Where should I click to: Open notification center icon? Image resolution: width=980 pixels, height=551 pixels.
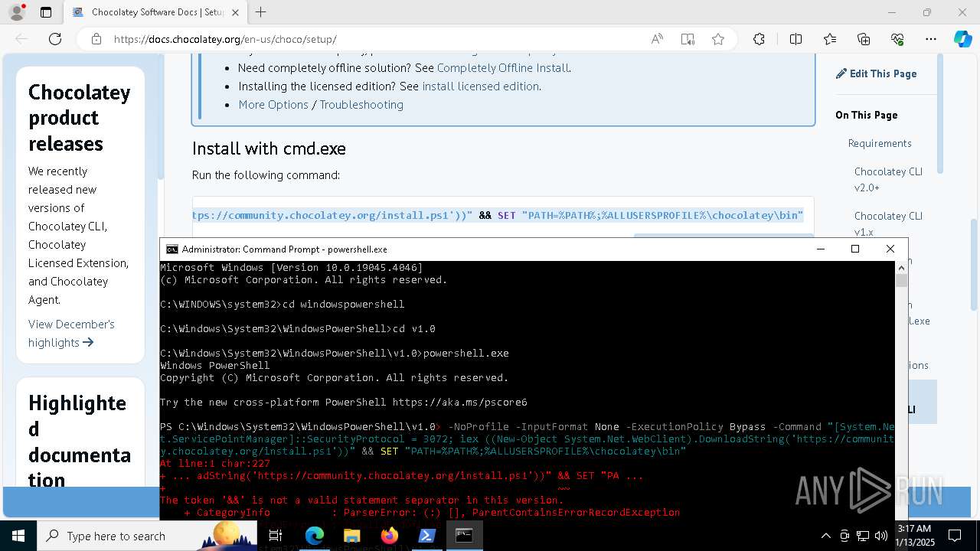pyautogui.click(x=955, y=536)
